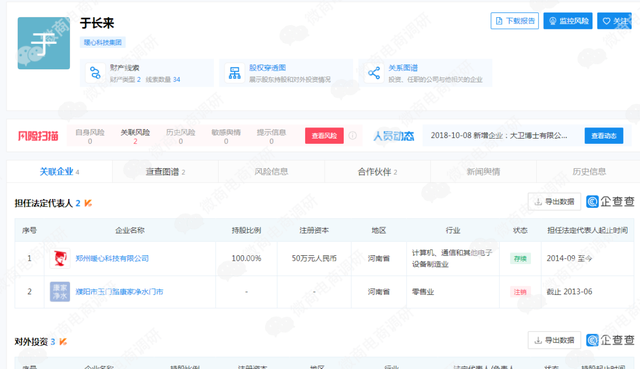
Task: Open the 股权穿透图 icon
Action: pos(235,73)
